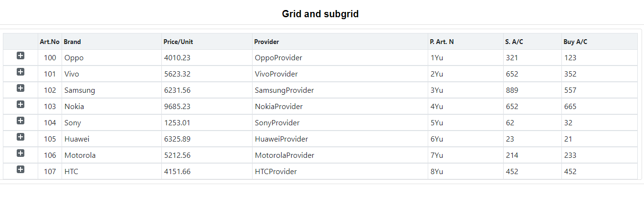Click the plus icon for Sony
Screen dimensions: 644x220
coord(21,121)
